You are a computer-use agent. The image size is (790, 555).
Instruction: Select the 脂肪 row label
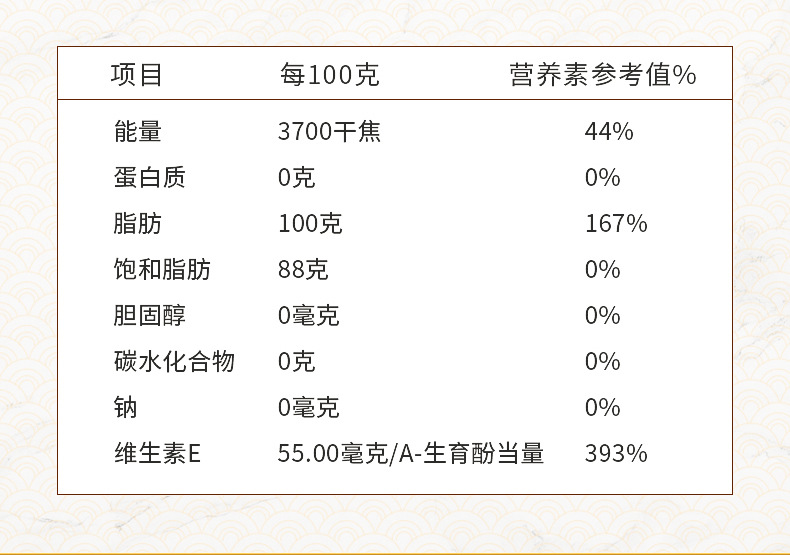(x=138, y=224)
